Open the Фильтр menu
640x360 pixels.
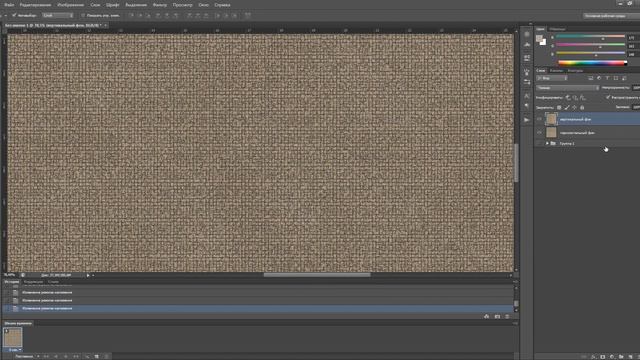click(x=160, y=5)
